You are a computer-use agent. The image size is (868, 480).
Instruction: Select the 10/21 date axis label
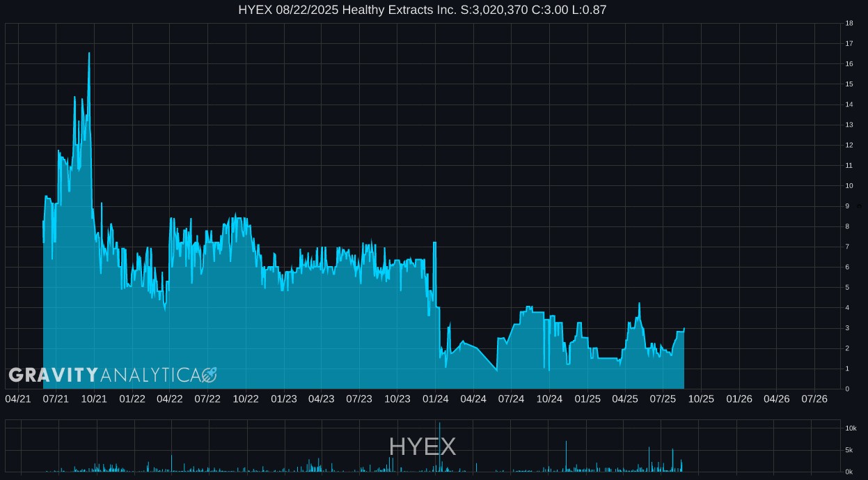click(x=94, y=398)
